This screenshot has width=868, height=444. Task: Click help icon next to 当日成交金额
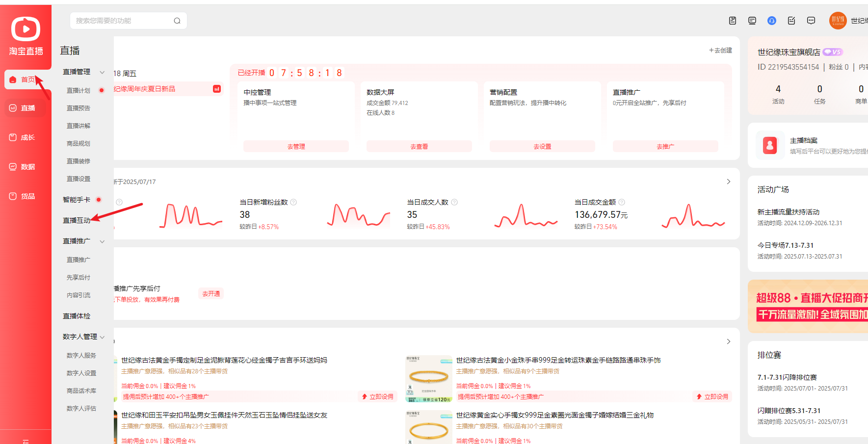point(622,202)
